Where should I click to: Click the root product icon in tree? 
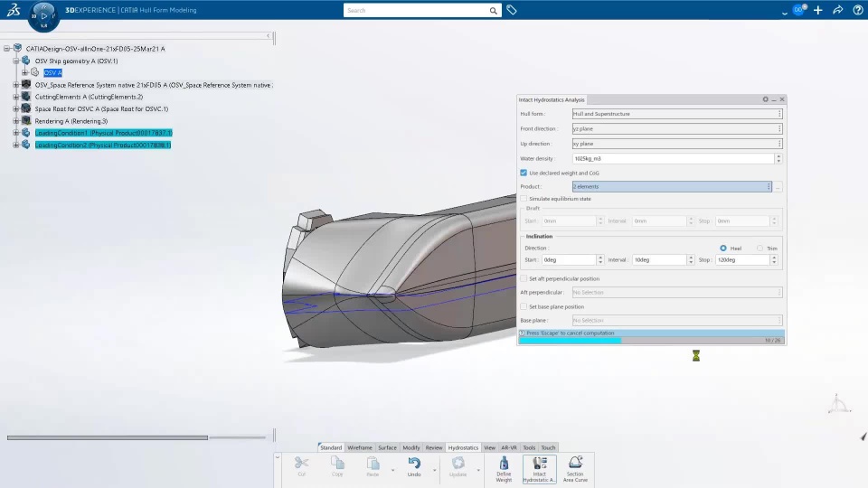[x=17, y=48]
